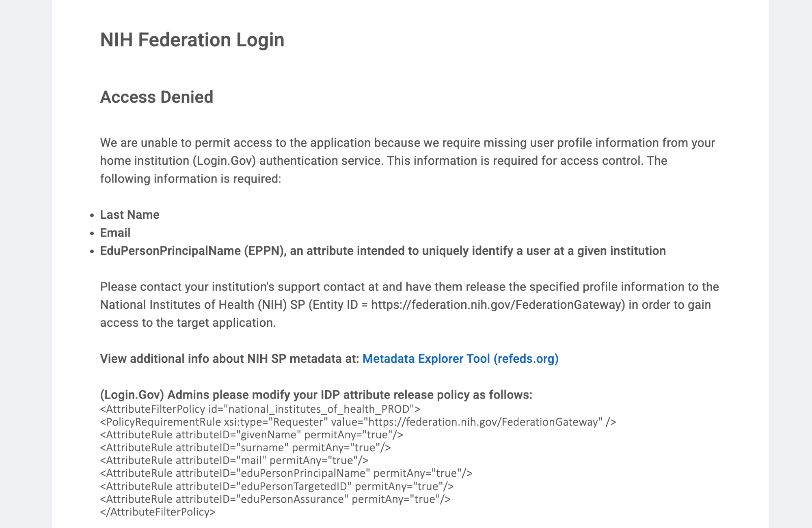The width and height of the screenshot is (812, 528).
Task: Click the EduPersonPrincipalName (EPPN) bullet item
Action: [x=382, y=251]
